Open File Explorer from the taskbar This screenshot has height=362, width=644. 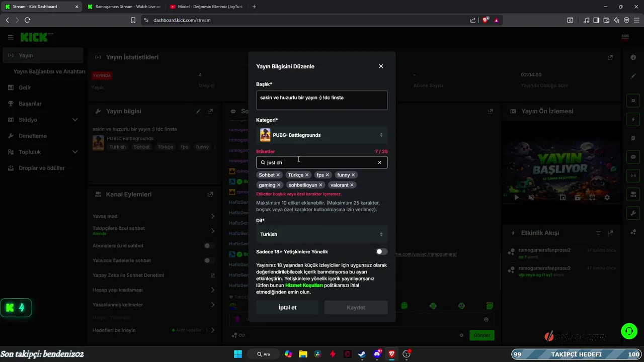click(303, 354)
